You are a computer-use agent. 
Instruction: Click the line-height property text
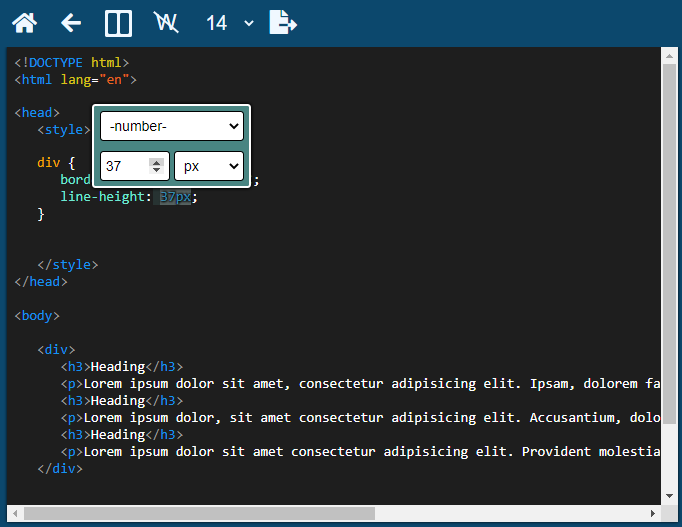point(103,197)
